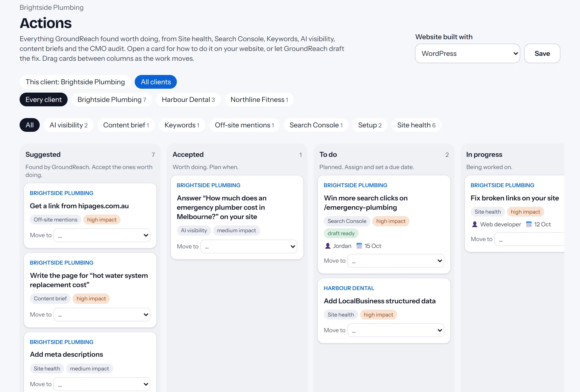Click the Suggested column heading
The height and width of the screenshot is (392, 580).
pyautogui.click(x=43, y=155)
